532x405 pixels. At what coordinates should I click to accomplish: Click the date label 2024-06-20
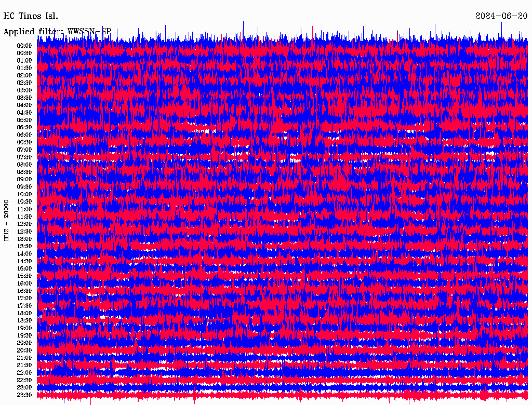[501, 16]
